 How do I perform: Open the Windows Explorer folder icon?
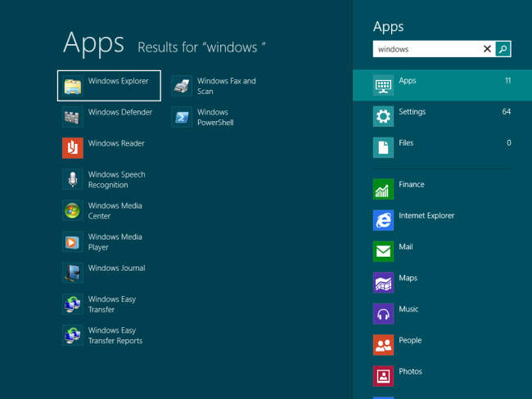click(73, 86)
